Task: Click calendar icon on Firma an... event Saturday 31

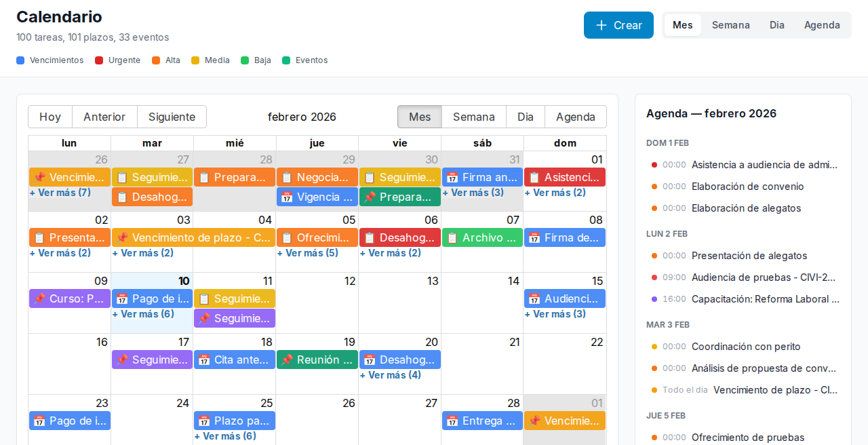Action: tap(452, 178)
